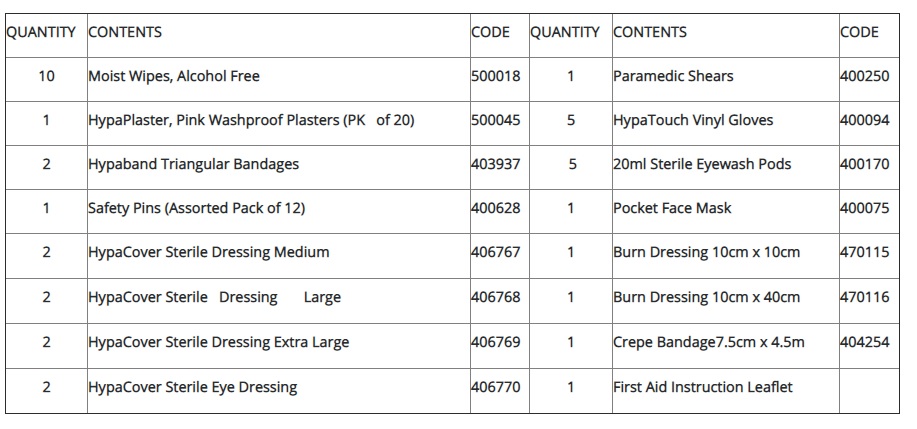Select the HypaCover Sterile Eye Dressing cell

[x=192, y=387]
